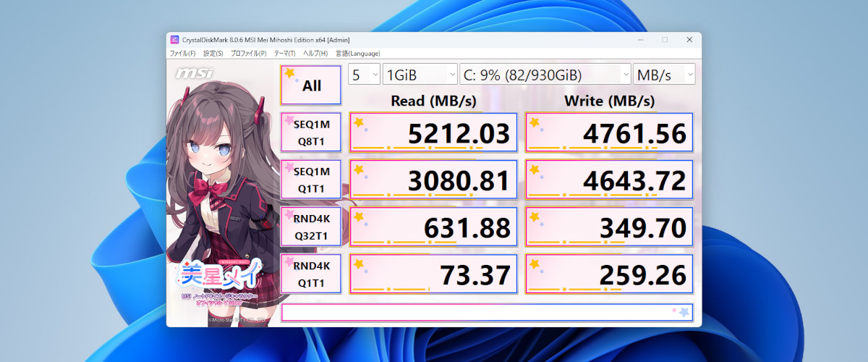Image resolution: width=868 pixels, height=362 pixels.
Task: Click the MSI logo in the window
Action: [193, 74]
